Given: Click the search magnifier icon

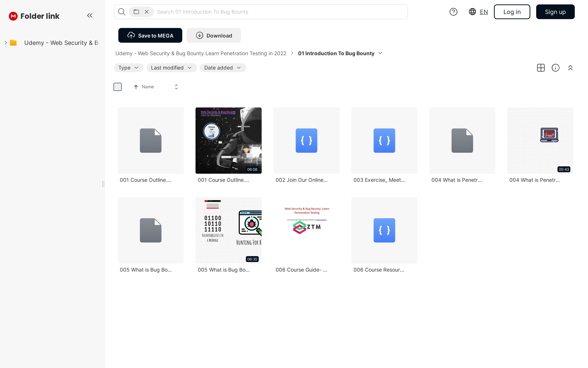Looking at the screenshot, I should point(121,12).
